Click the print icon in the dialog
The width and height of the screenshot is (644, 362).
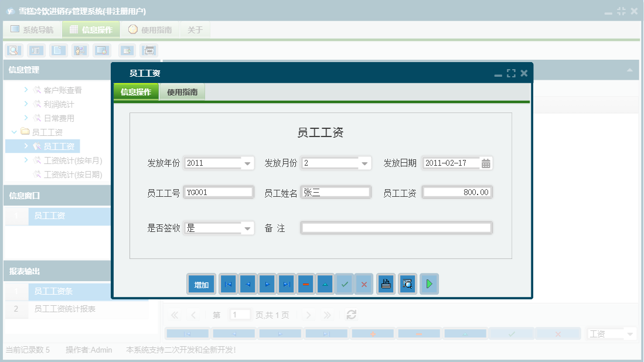[x=386, y=284]
